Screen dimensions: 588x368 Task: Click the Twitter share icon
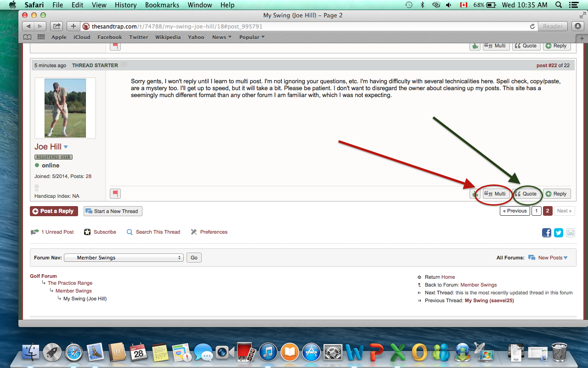559,233
